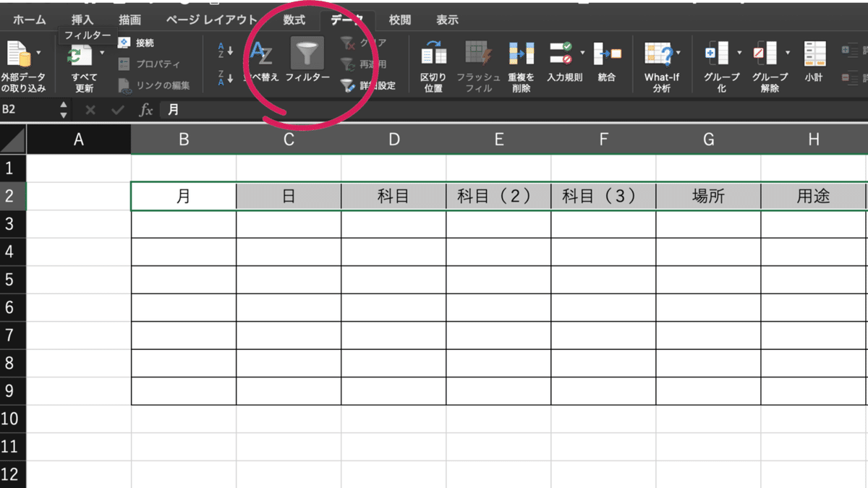This screenshot has height=488, width=868.
Task: Click the fx insert function button
Action: coord(146,110)
